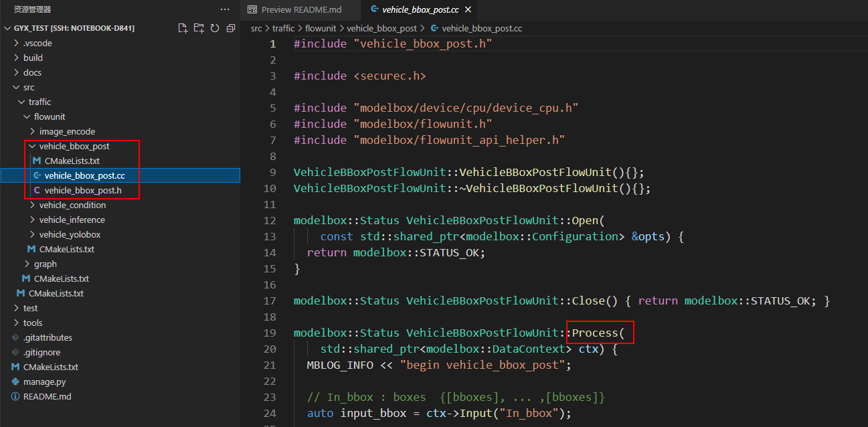Open vehicle_bbox_post.h header file

120,191
